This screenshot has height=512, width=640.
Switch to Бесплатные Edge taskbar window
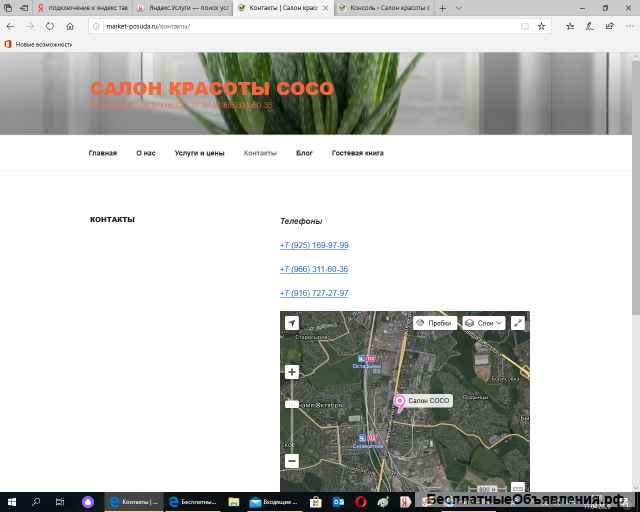[x=193, y=502]
